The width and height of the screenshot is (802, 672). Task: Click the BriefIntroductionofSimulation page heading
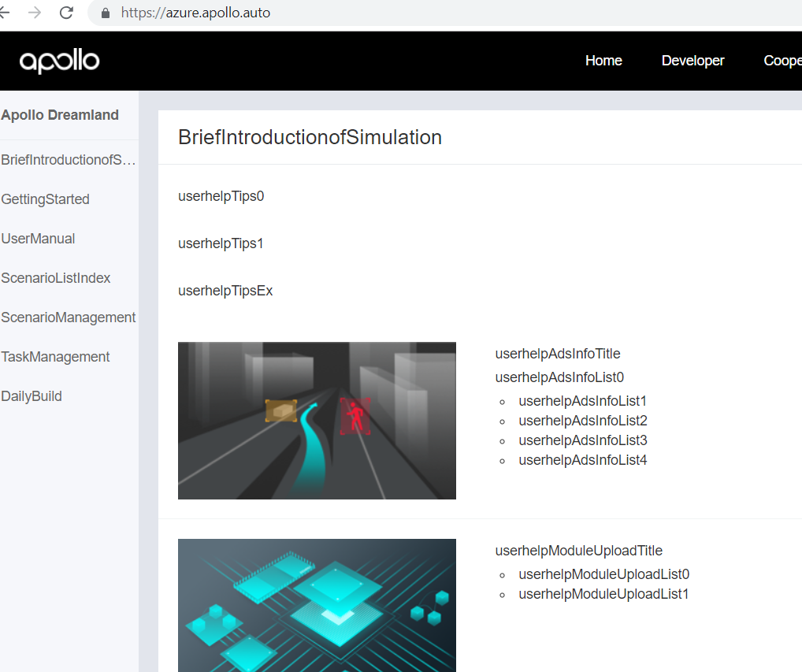pos(310,138)
